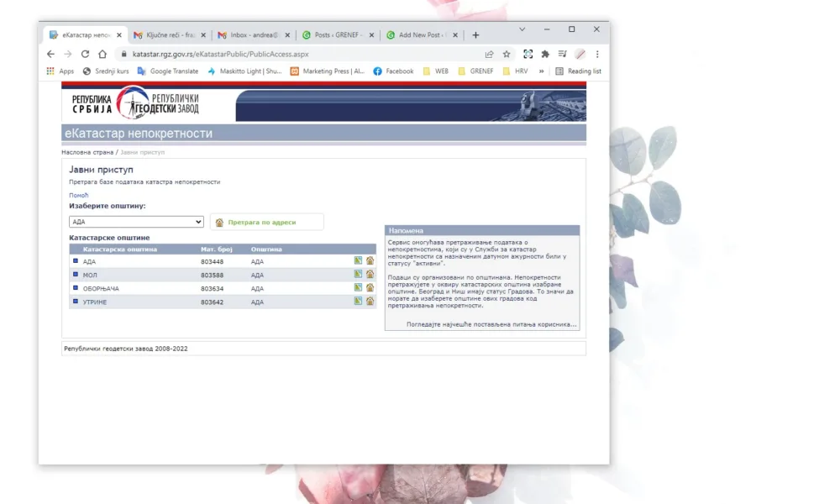Go forward with the browser forward arrow
This screenshot has width=840, height=504.
(67, 54)
